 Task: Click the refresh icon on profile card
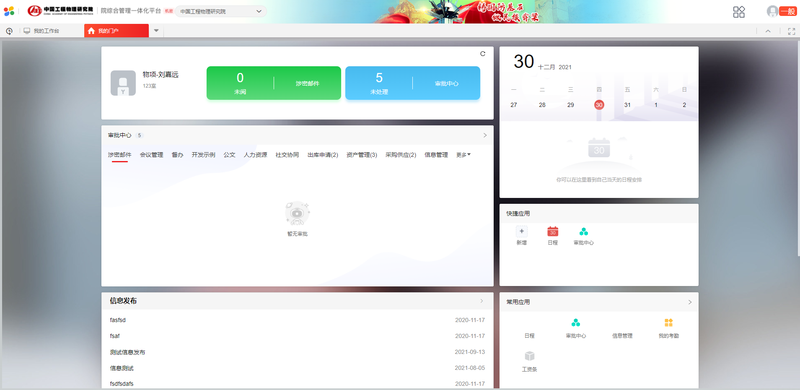[483, 54]
